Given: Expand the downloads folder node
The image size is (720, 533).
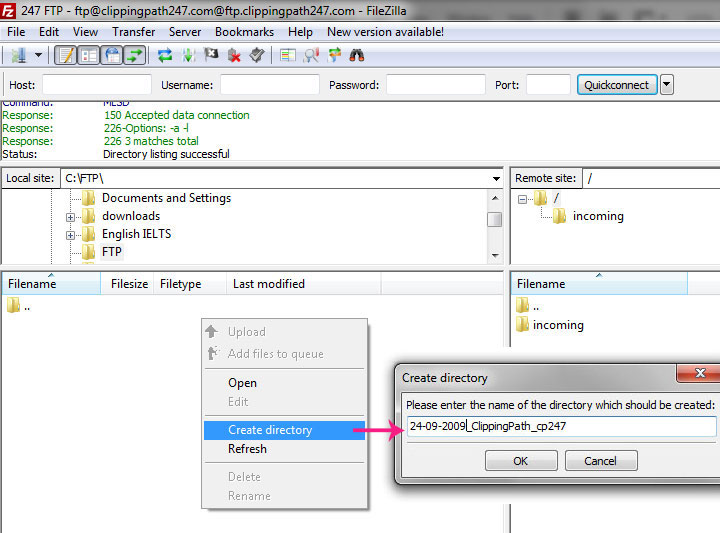Looking at the screenshot, I should pyautogui.click(x=70, y=217).
